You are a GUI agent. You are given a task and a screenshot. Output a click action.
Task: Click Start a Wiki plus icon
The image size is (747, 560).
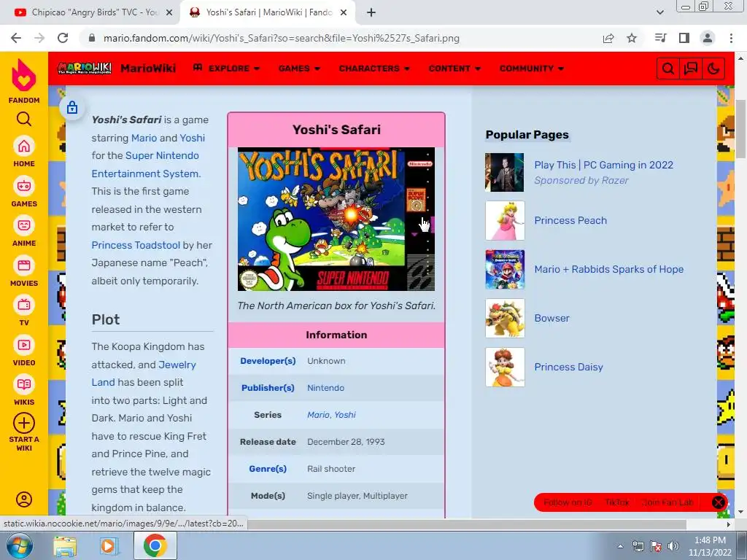[x=24, y=423]
